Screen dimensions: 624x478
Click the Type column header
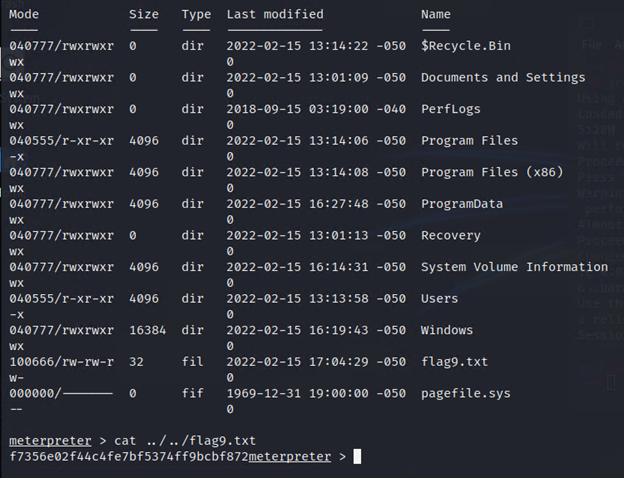[196, 15]
